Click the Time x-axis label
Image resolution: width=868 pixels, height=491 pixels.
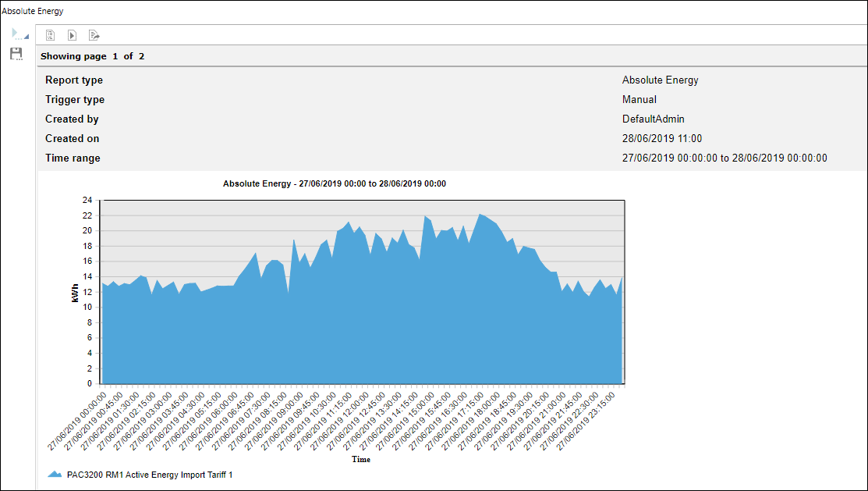(x=360, y=460)
